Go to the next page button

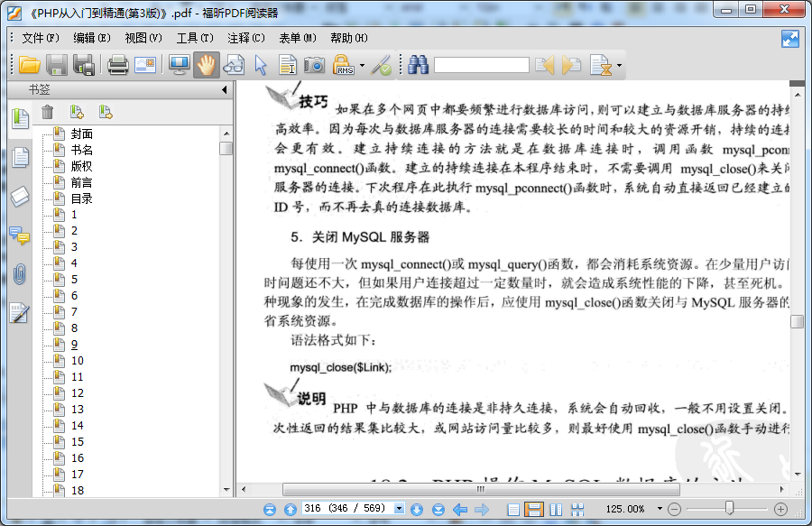click(x=417, y=510)
